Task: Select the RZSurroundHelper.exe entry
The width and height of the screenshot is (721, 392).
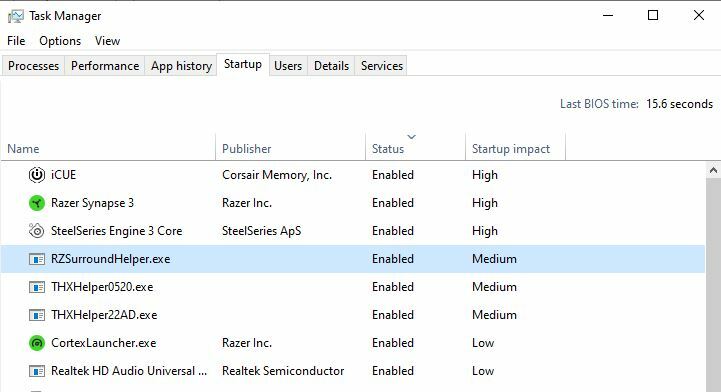Action: [x=110, y=259]
